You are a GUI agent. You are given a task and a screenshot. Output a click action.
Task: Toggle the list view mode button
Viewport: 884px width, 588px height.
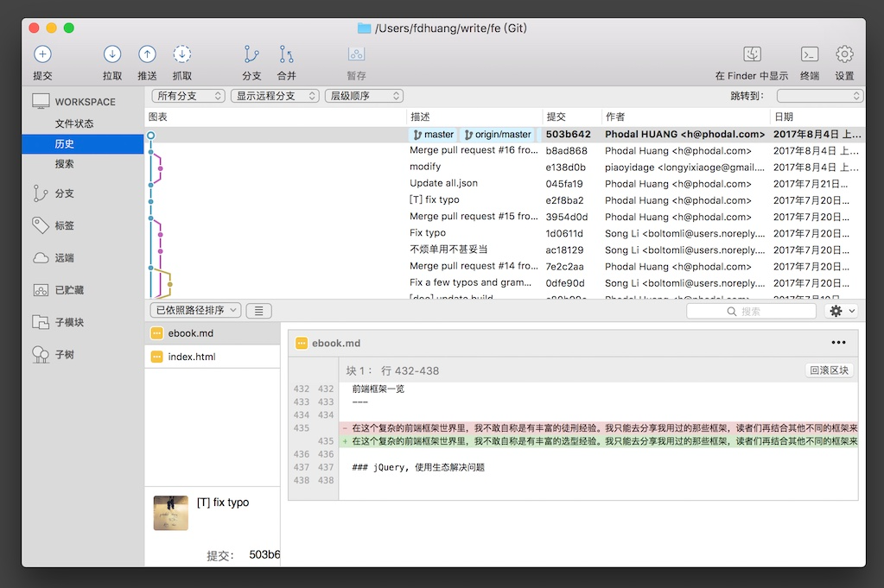coord(259,311)
